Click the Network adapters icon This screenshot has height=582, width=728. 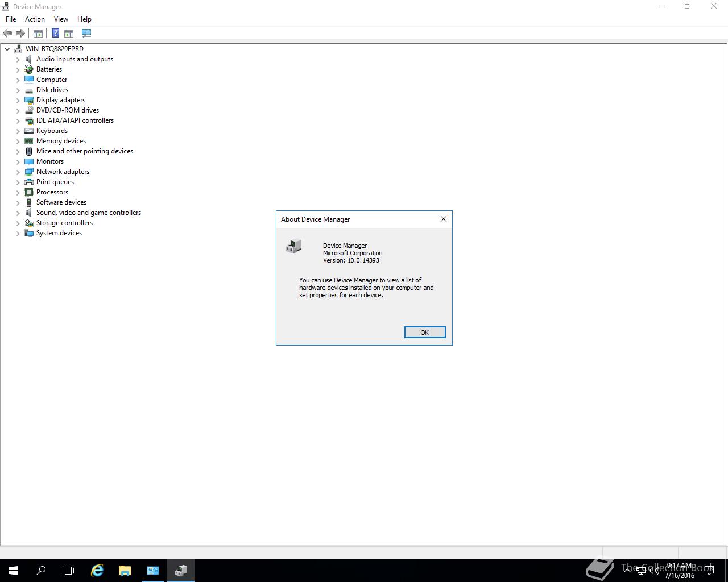29,172
